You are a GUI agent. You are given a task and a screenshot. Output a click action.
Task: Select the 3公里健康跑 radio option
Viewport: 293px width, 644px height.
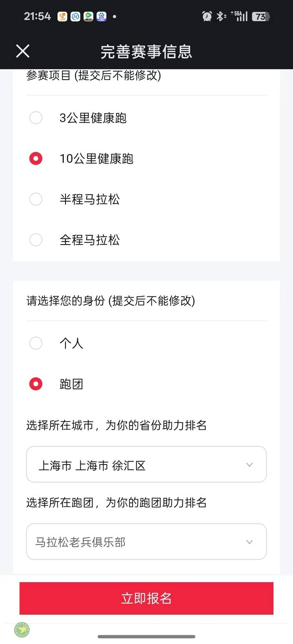coord(36,118)
